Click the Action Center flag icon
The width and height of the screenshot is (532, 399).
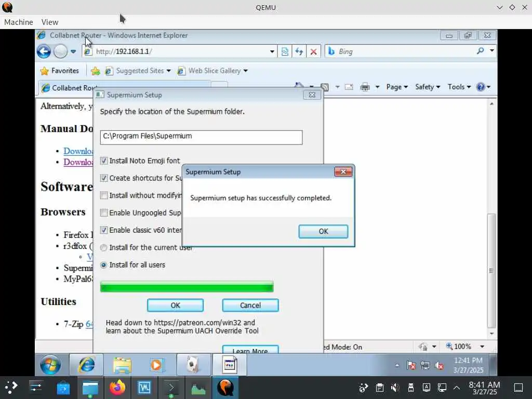click(x=411, y=365)
